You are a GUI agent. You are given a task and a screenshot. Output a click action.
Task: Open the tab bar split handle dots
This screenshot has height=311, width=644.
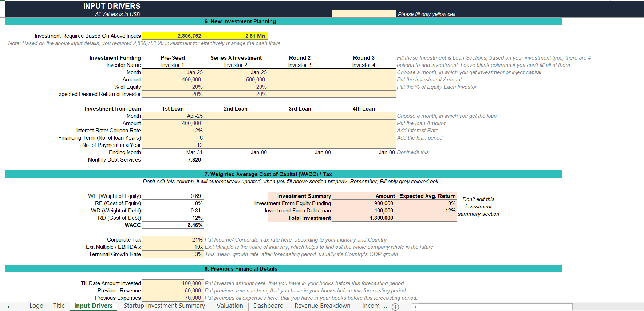click(406, 307)
